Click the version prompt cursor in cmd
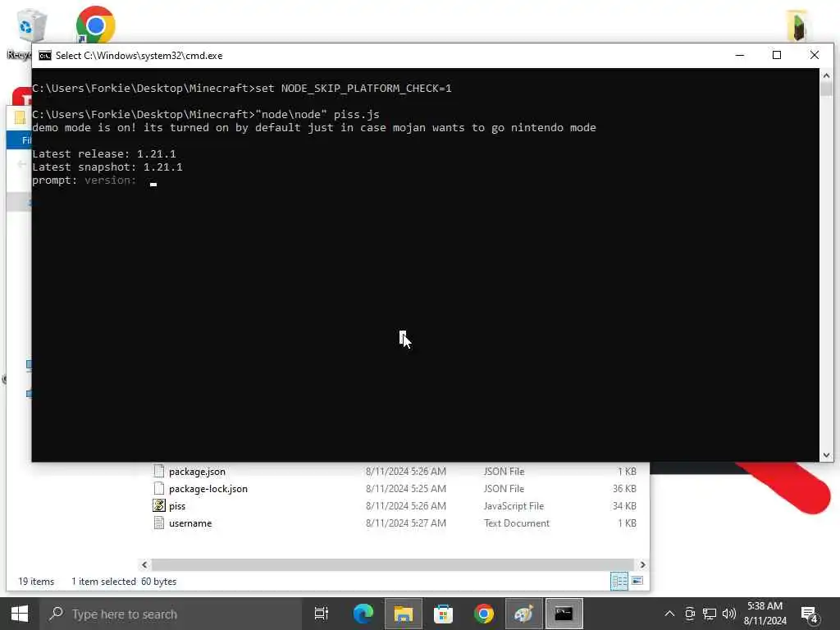Viewport: 840px width, 630px height. [153, 184]
